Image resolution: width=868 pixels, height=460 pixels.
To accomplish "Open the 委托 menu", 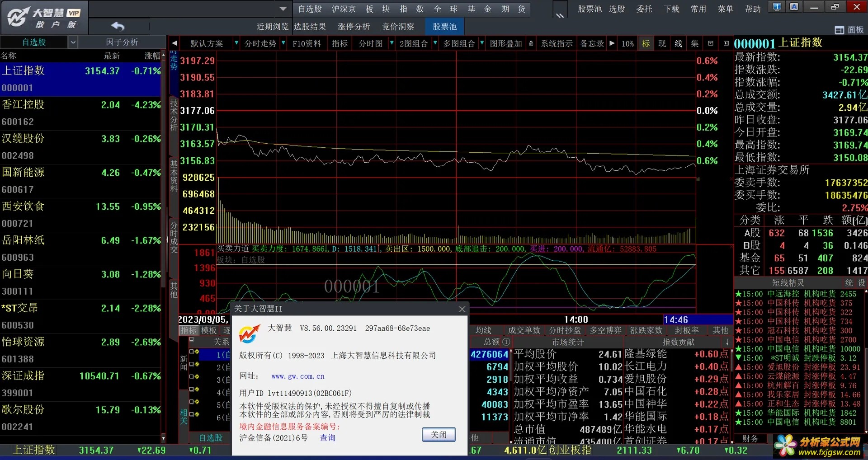I will (x=644, y=9).
